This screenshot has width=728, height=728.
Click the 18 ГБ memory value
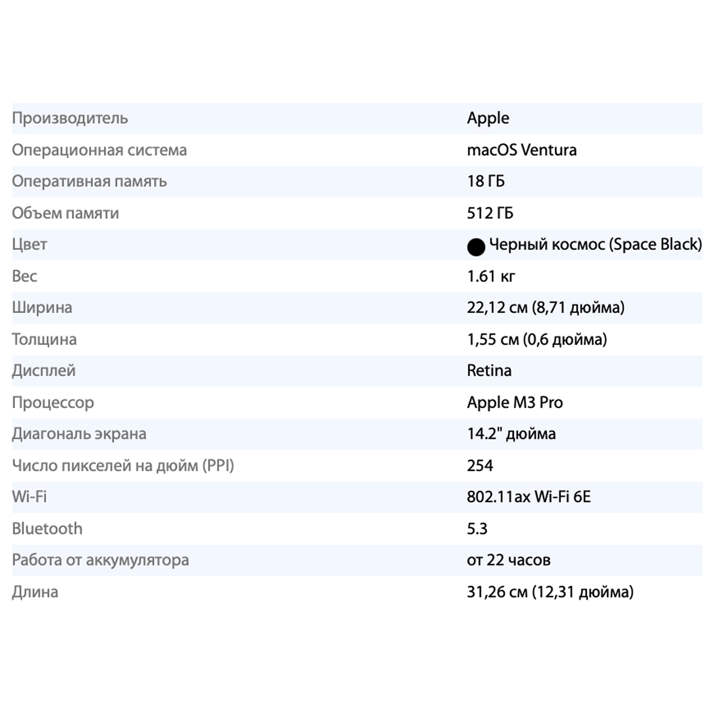coord(485,182)
